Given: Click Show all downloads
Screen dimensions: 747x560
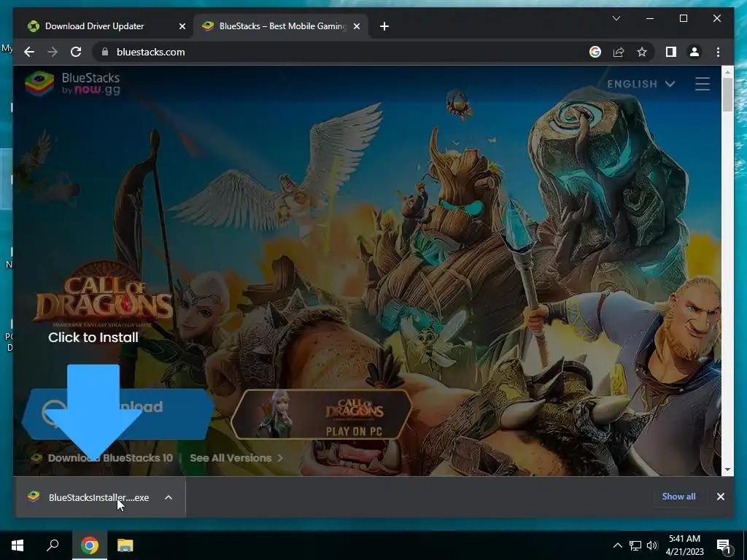Looking at the screenshot, I should click(678, 496).
